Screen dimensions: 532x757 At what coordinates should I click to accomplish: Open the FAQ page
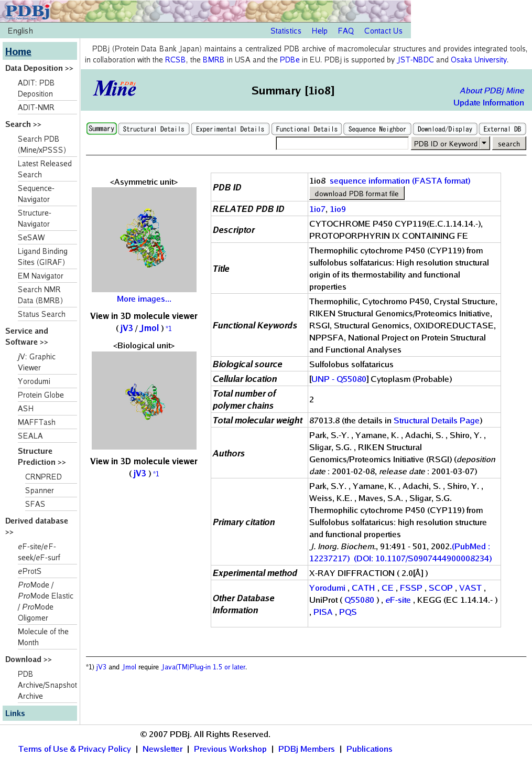346,31
